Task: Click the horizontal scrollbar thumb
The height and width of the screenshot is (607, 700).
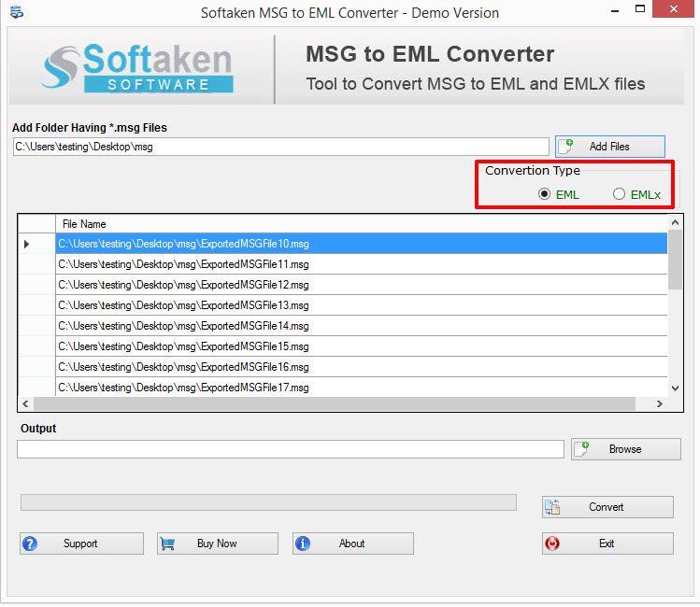Action: tap(335, 403)
